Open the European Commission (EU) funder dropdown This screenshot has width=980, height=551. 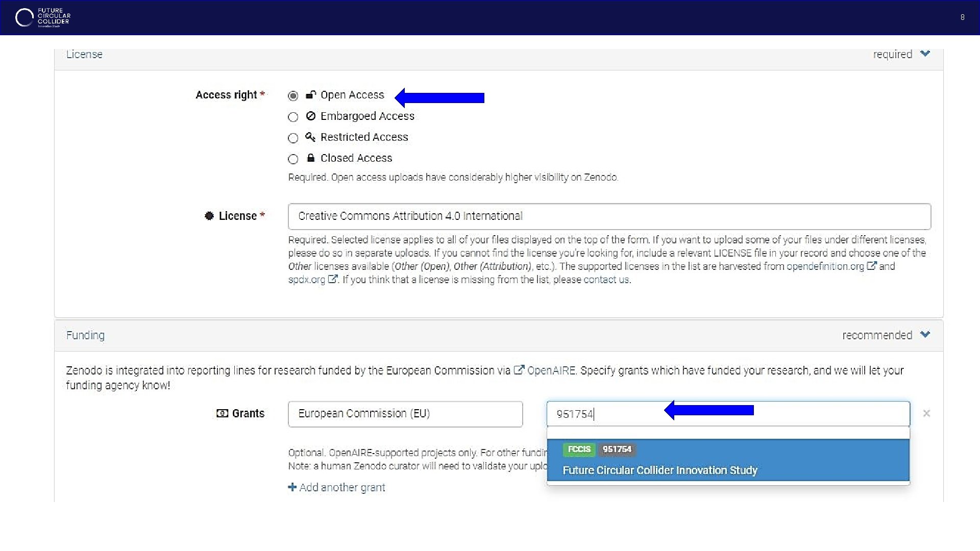pos(405,414)
